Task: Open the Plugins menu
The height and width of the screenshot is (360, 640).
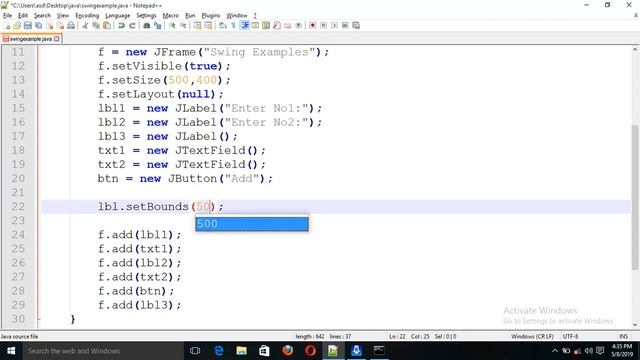Action: point(211,16)
